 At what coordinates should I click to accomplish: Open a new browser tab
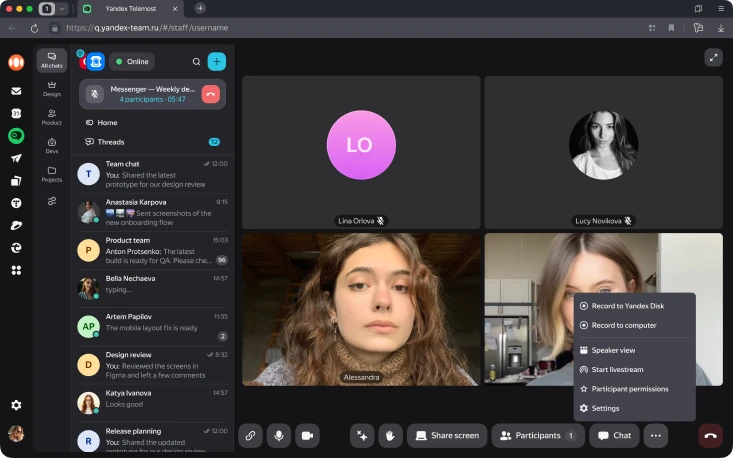pos(200,8)
